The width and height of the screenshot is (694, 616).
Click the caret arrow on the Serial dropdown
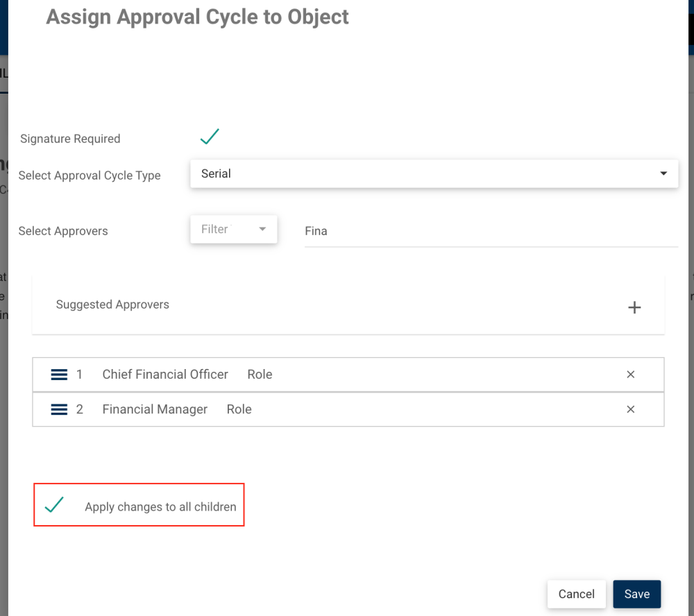[663, 173]
